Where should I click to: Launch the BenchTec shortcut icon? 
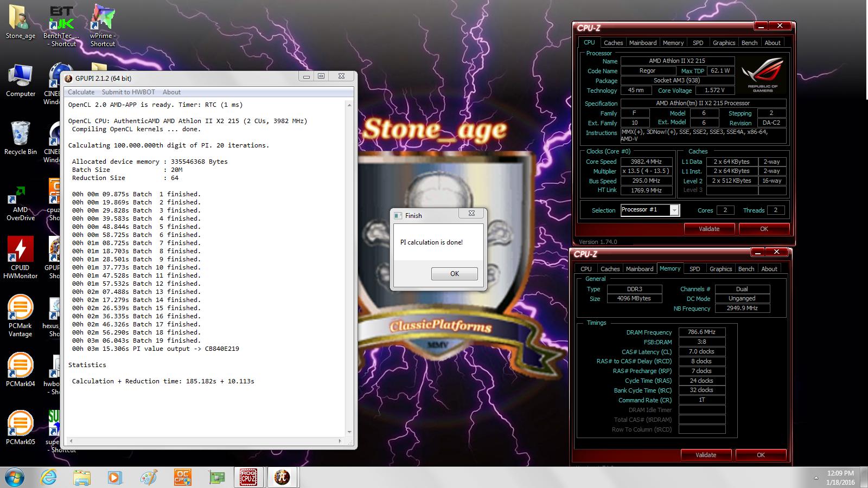coord(61,25)
